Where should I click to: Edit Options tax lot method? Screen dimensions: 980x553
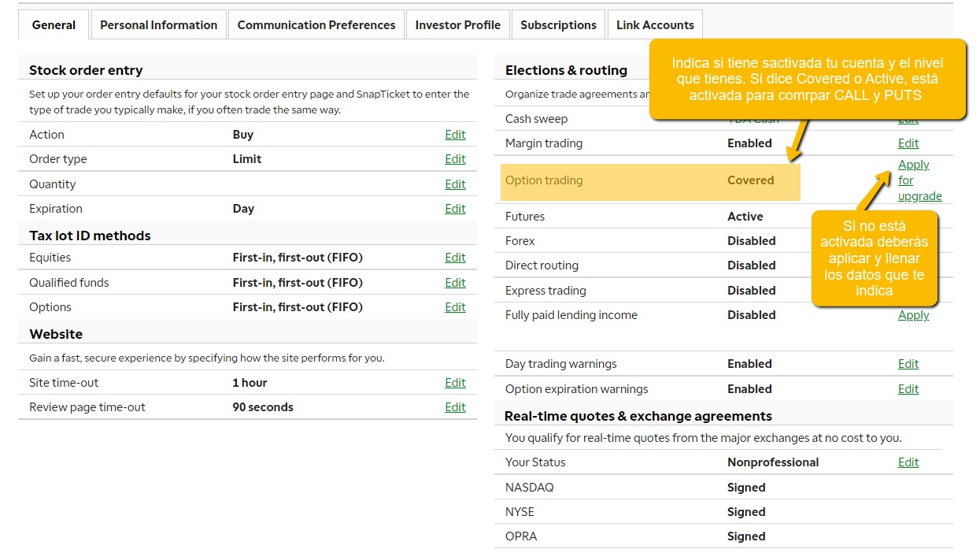(x=455, y=307)
